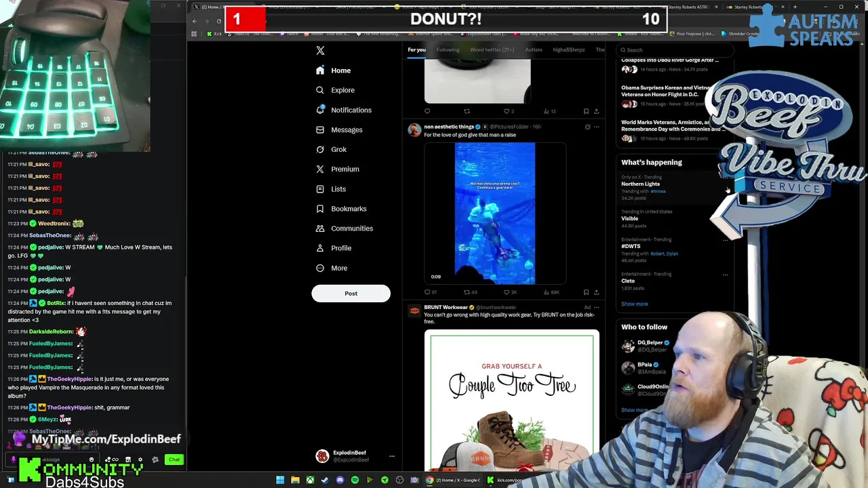The height and width of the screenshot is (488, 868).
Task: Reply to non aesthetic things post
Action: [x=427, y=292]
